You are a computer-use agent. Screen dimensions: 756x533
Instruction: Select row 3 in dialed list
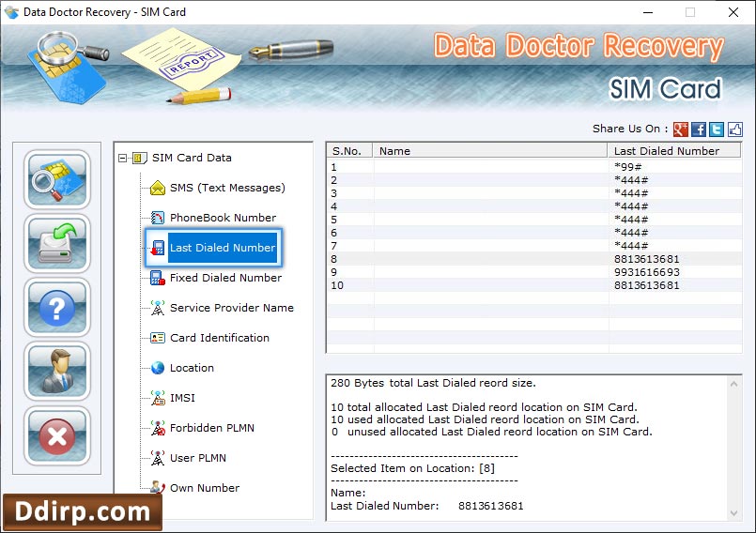tap(534, 193)
